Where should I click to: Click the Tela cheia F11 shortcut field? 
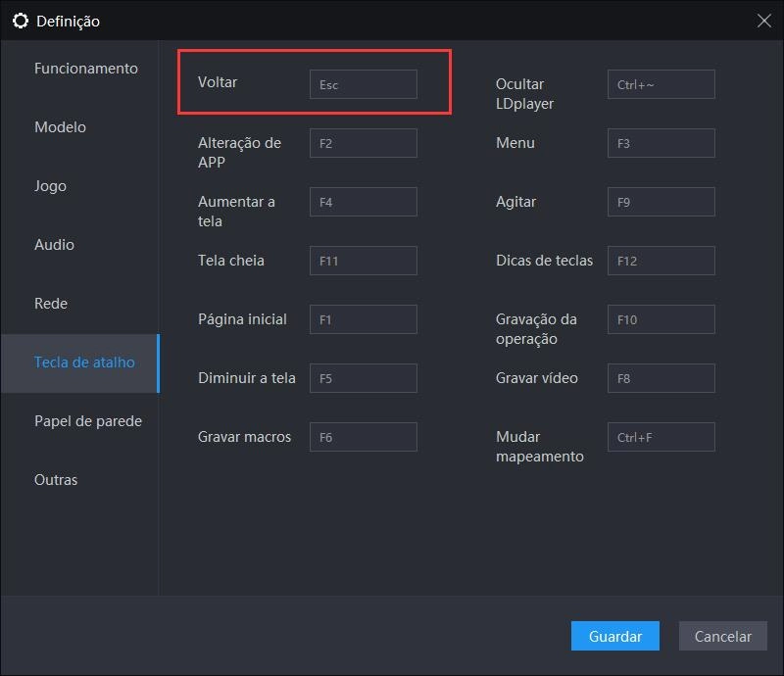363,261
